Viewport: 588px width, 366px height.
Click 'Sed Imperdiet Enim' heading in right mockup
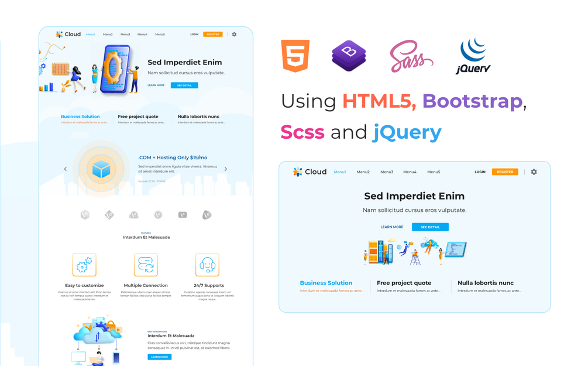point(414,196)
